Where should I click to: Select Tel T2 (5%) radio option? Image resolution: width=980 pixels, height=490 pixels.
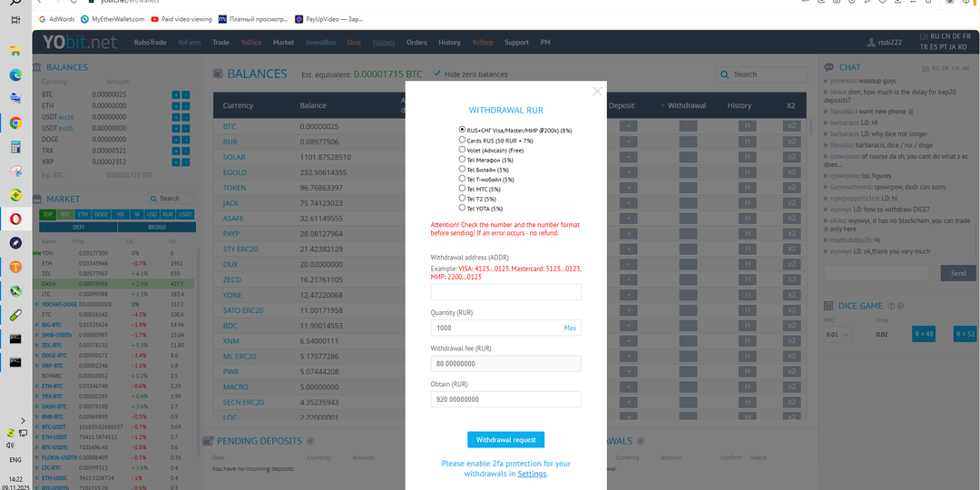[x=462, y=198]
